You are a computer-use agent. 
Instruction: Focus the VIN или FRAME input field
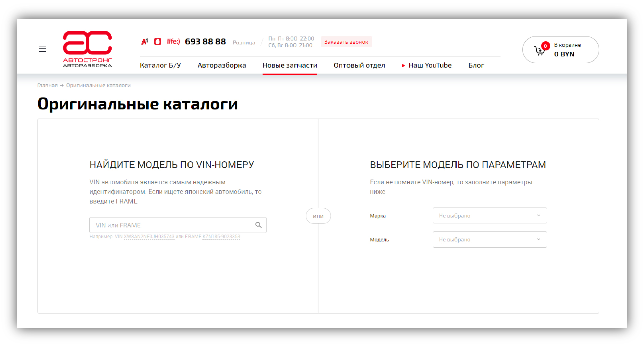171,225
